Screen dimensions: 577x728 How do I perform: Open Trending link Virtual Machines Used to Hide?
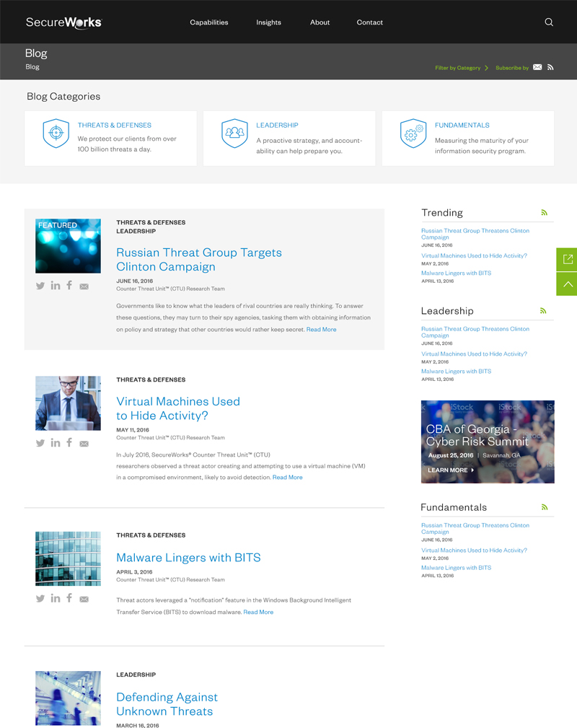pyautogui.click(x=474, y=256)
